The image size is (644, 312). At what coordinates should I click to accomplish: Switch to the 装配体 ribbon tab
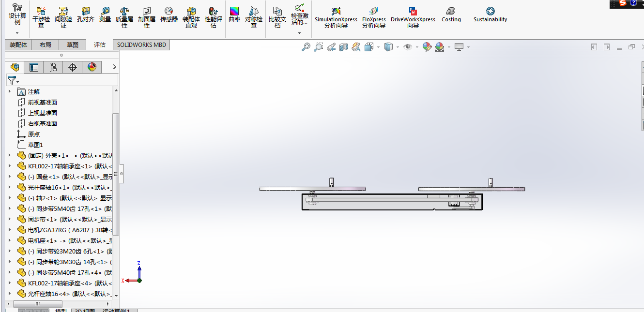pos(18,45)
